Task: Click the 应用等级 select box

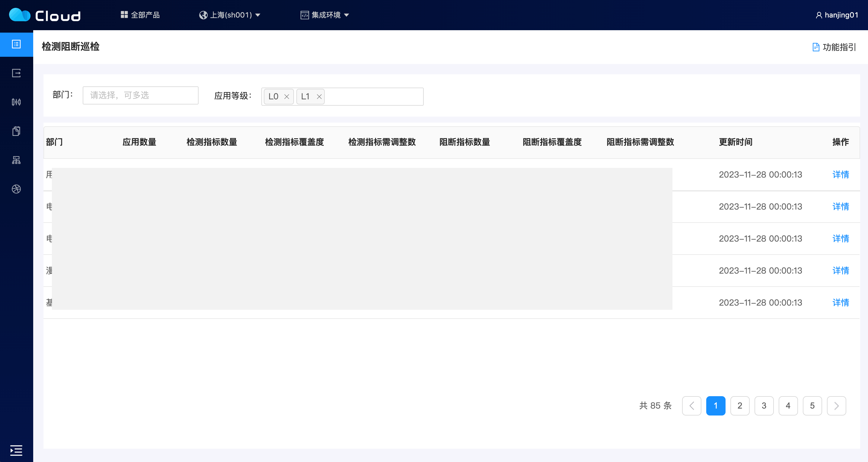Action: pos(342,97)
